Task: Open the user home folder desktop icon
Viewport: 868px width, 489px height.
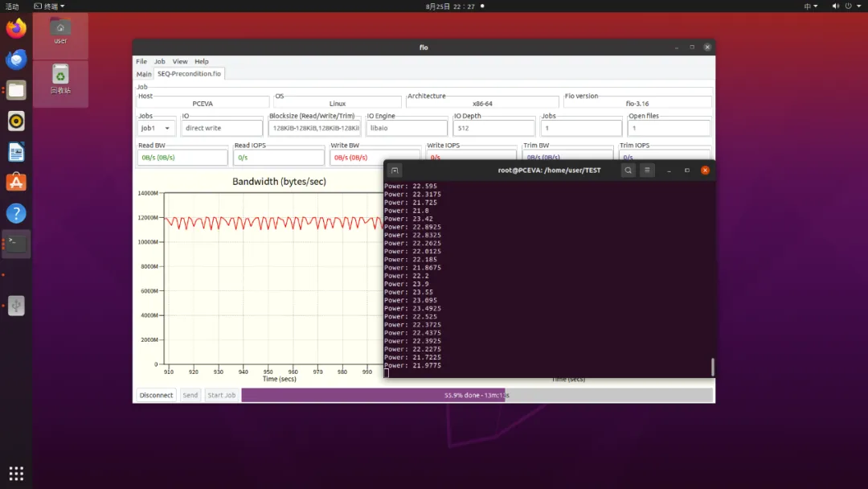Action: pos(60,31)
